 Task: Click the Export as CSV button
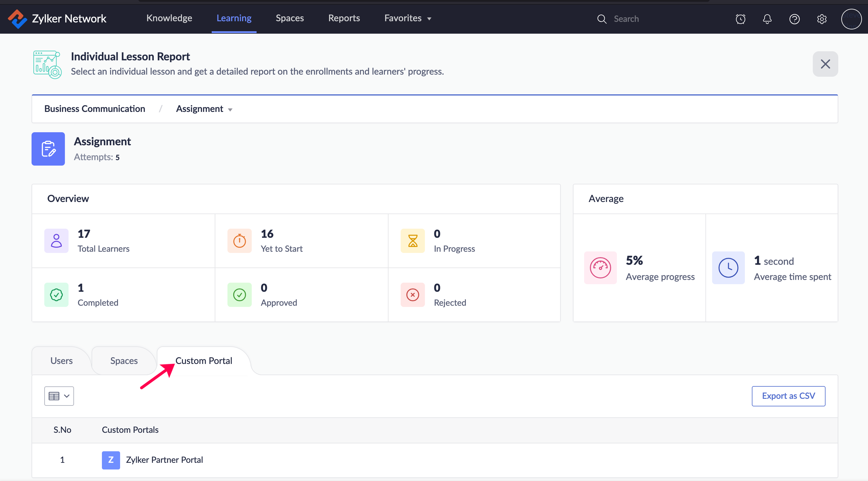[x=788, y=396]
